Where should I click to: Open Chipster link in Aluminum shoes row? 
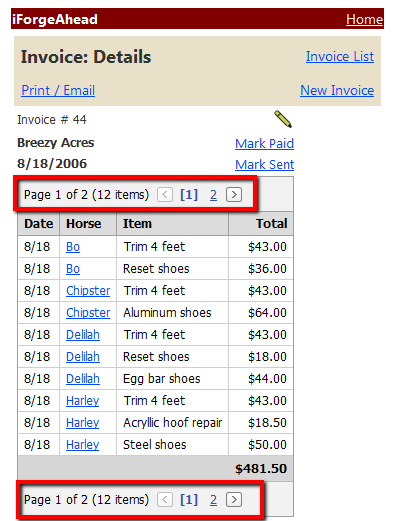(x=88, y=313)
